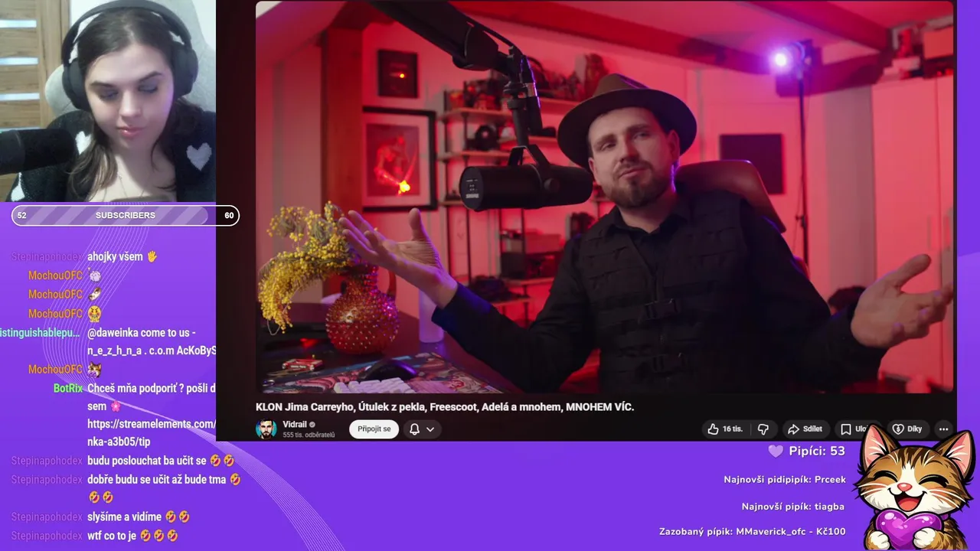Like the video with 16 tis. thumbs up

pyautogui.click(x=725, y=429)
